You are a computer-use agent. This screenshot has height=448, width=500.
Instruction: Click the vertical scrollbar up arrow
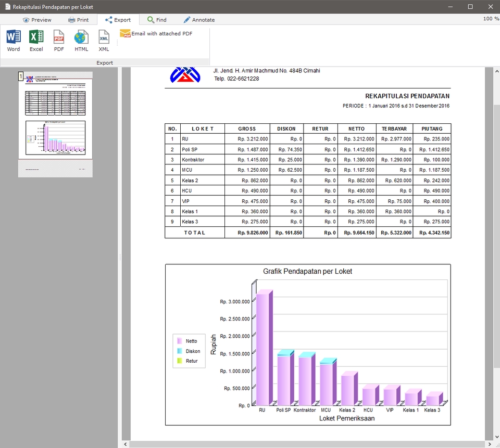click(497, 71)
